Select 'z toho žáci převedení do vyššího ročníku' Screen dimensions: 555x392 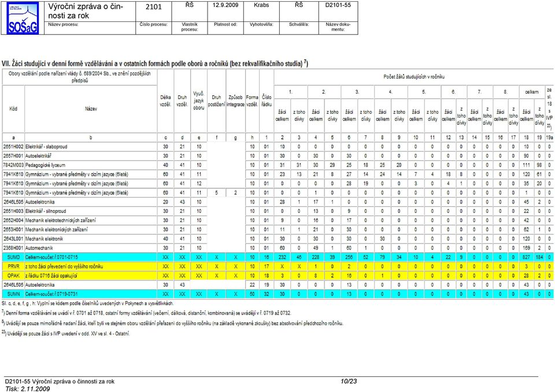coord(64,267)
